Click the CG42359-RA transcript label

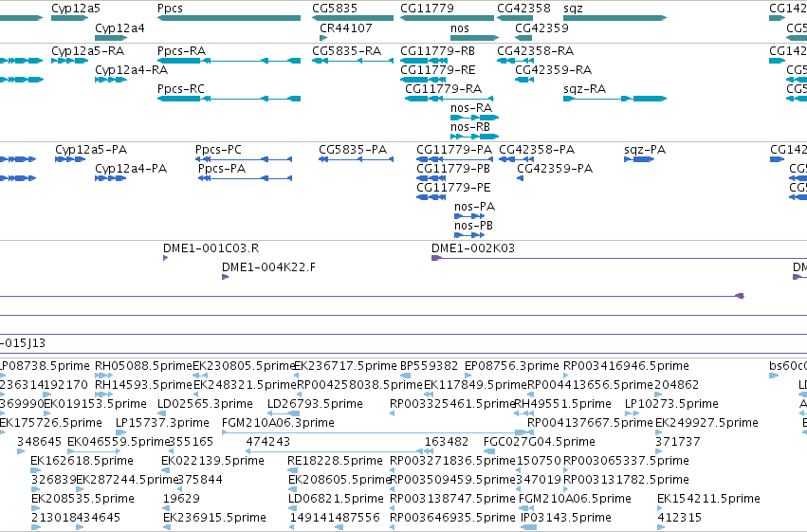click(x=553, y=70)
